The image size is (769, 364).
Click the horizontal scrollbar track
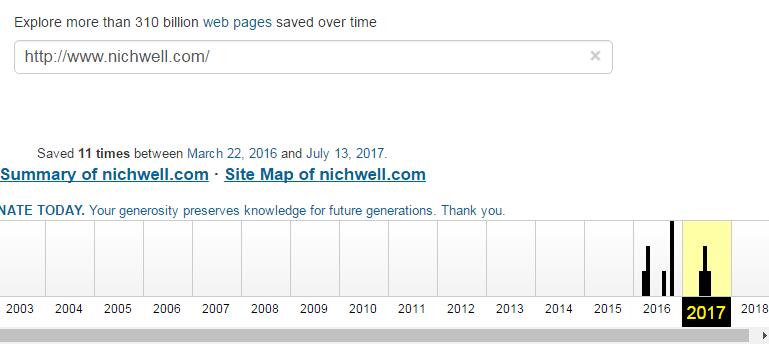coord(374,336)
